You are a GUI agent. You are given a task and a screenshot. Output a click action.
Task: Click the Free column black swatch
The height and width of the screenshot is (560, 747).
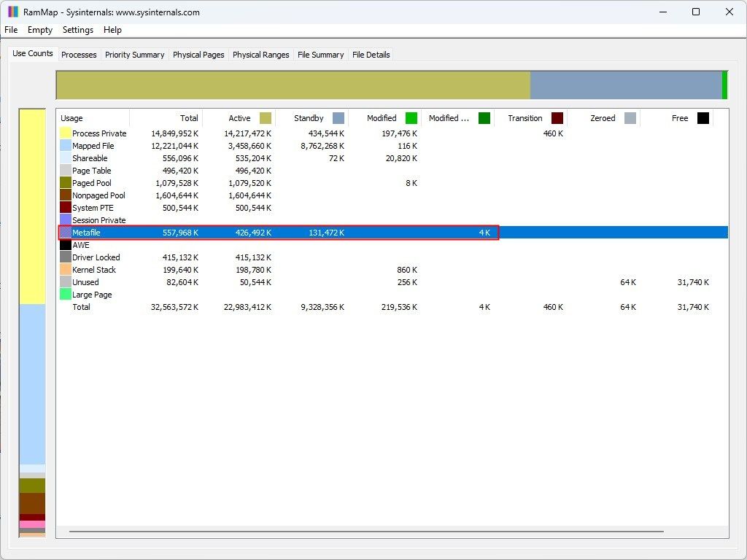(703, 118)
